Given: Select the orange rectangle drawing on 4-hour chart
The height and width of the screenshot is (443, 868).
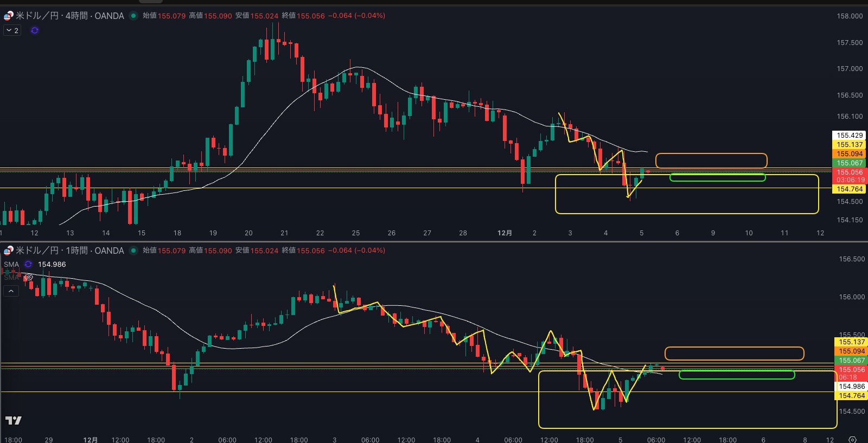Looking at the screenshot, I should click(x=711, y=154).
